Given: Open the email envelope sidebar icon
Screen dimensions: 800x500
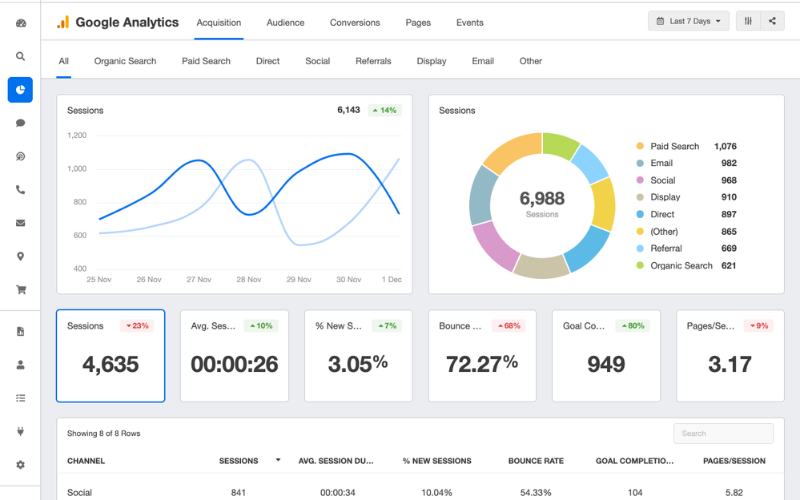Looking at the screenshot, I should (20, 223).
